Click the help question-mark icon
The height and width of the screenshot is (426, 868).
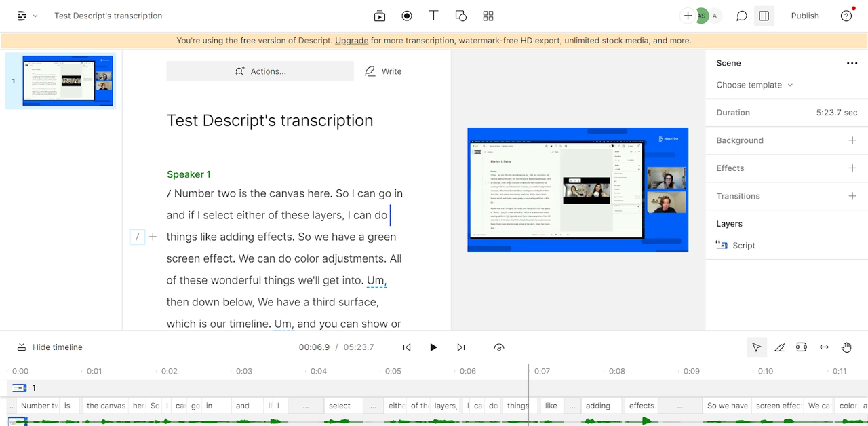click(846, 16)
